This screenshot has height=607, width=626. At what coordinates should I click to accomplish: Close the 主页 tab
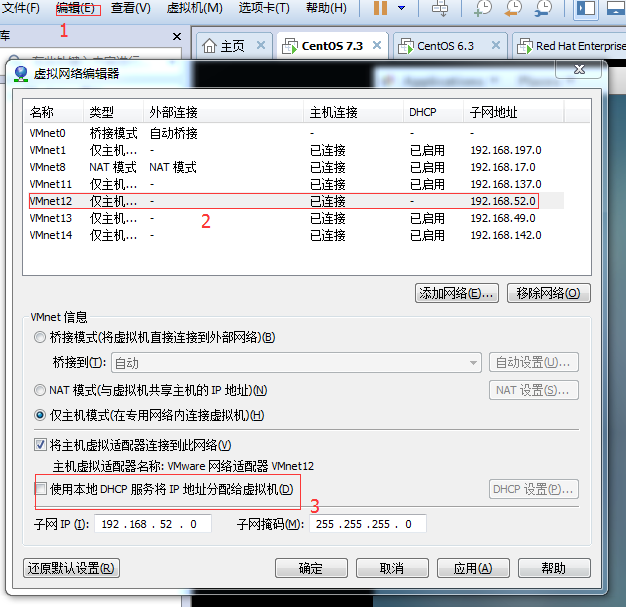click(x=261, y=45)
